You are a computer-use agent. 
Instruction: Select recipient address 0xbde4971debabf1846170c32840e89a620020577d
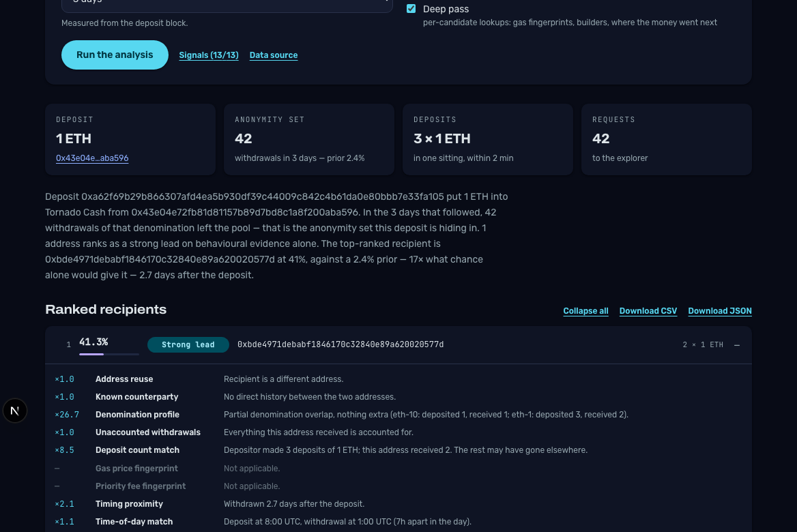(x=340, y=344)
